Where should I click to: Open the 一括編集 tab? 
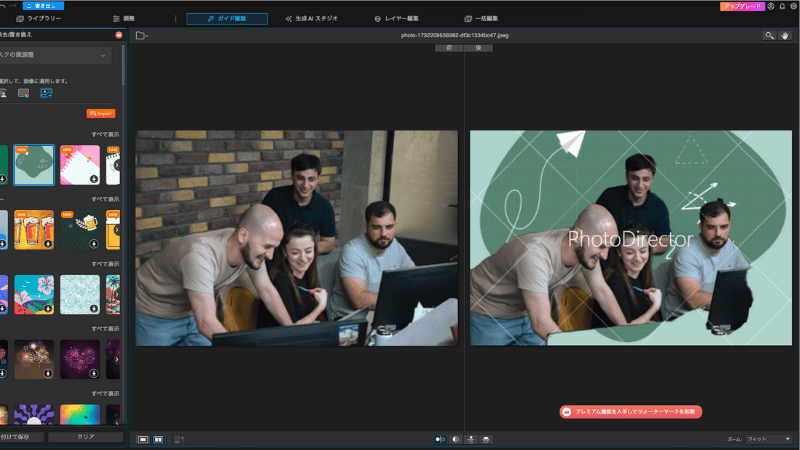pyautogui.click(x=481, y=19)
